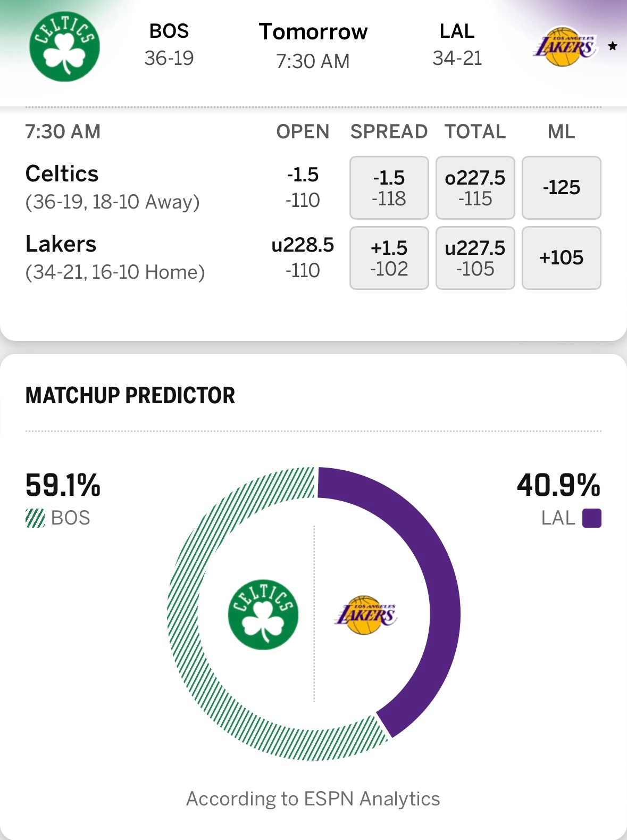Select the Lakers +1.5 spread bet
This screenshot has height=840, width=627.
389,258
